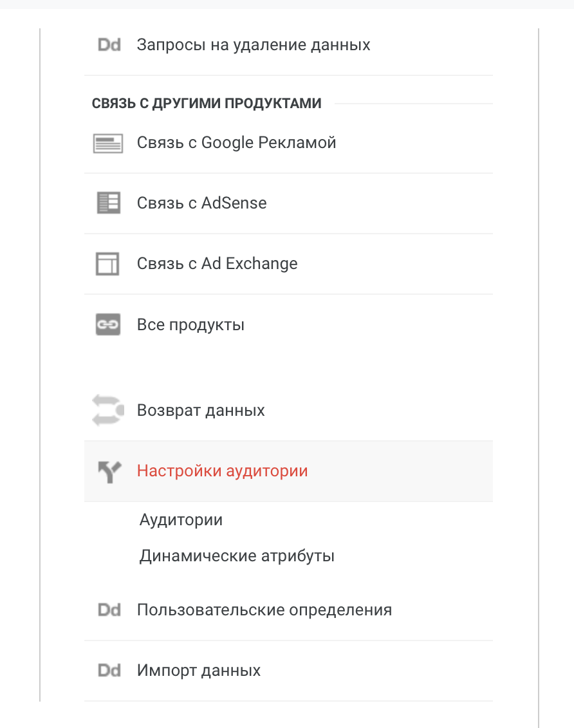Go to Связь с Ad Exchange
Screen dimensions: 574x728
tap(217, 264)
